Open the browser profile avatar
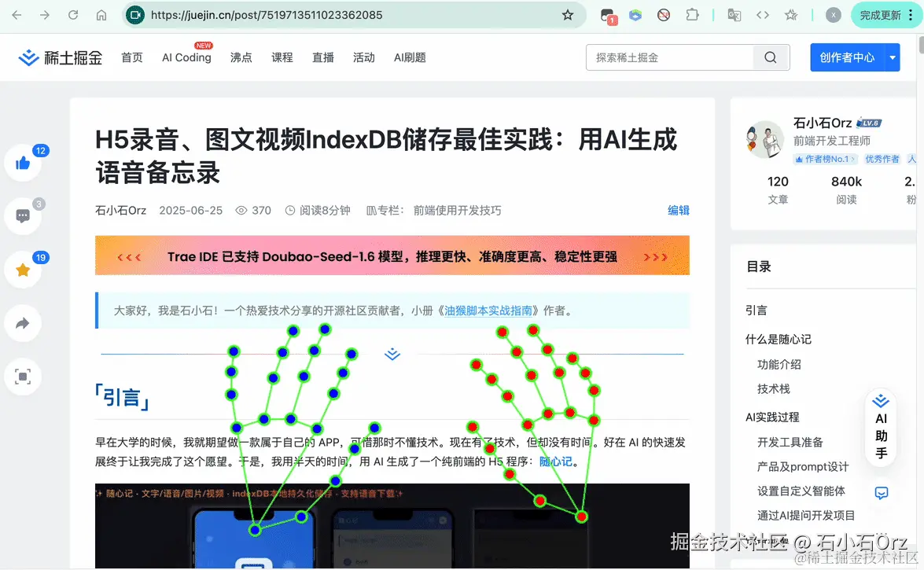Image resolution: width=924 pixels, height=570 pixels. [x=834, y=15]
